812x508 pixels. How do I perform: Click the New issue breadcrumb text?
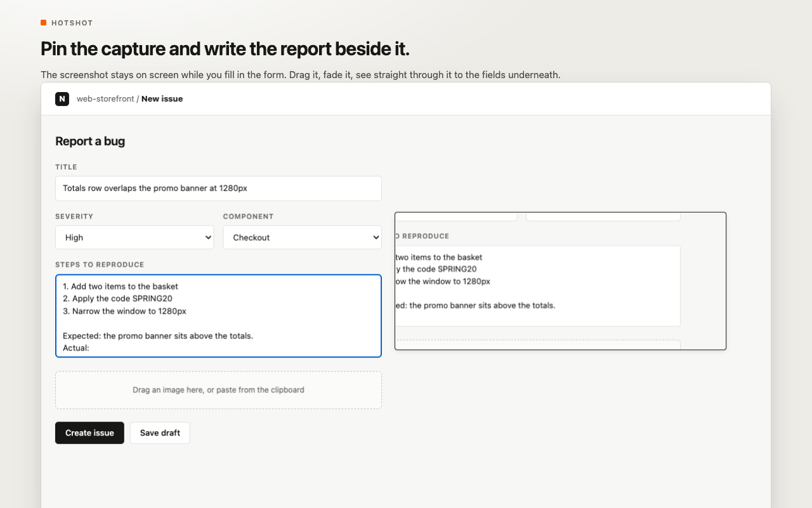(x=162, y=99)
